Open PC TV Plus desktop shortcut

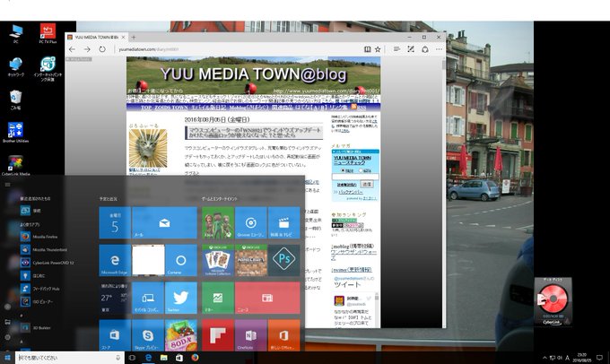click(x=48, y=33)
